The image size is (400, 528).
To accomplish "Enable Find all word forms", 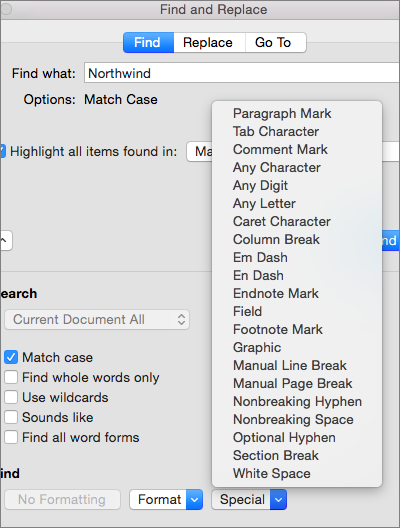I will coord(11,437).
